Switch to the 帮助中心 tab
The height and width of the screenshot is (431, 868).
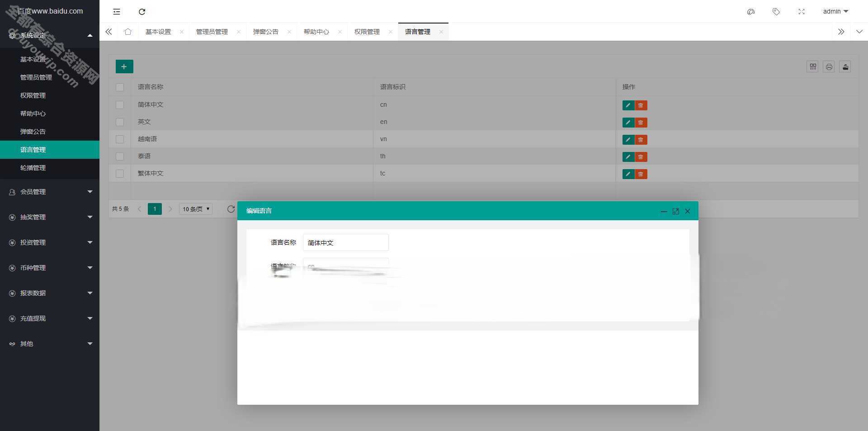click(x=316, y=32)
